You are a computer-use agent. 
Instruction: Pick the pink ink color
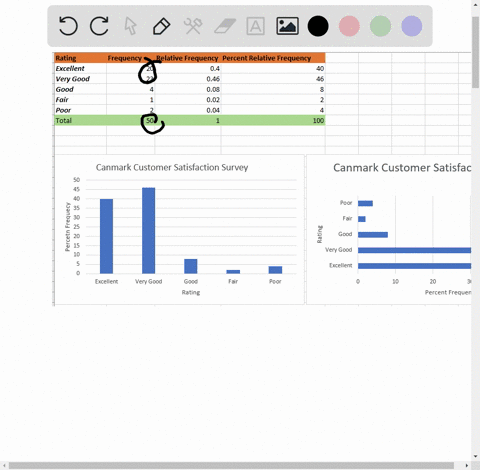349,26
